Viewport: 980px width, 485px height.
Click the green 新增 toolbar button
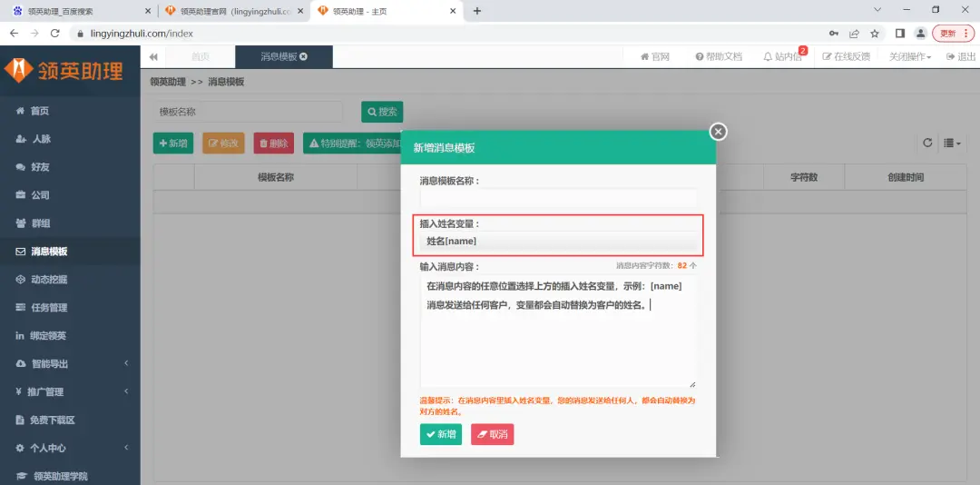point(173,144)
